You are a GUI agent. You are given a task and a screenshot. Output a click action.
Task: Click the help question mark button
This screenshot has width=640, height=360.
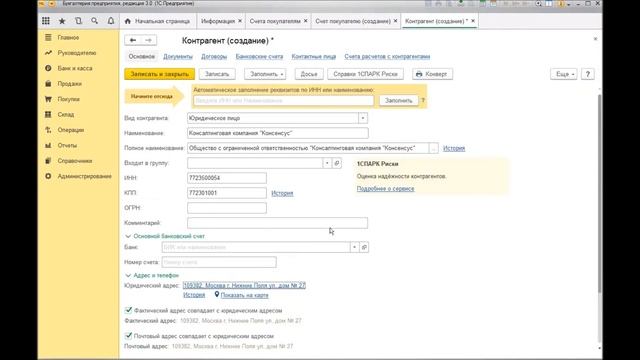588,74
